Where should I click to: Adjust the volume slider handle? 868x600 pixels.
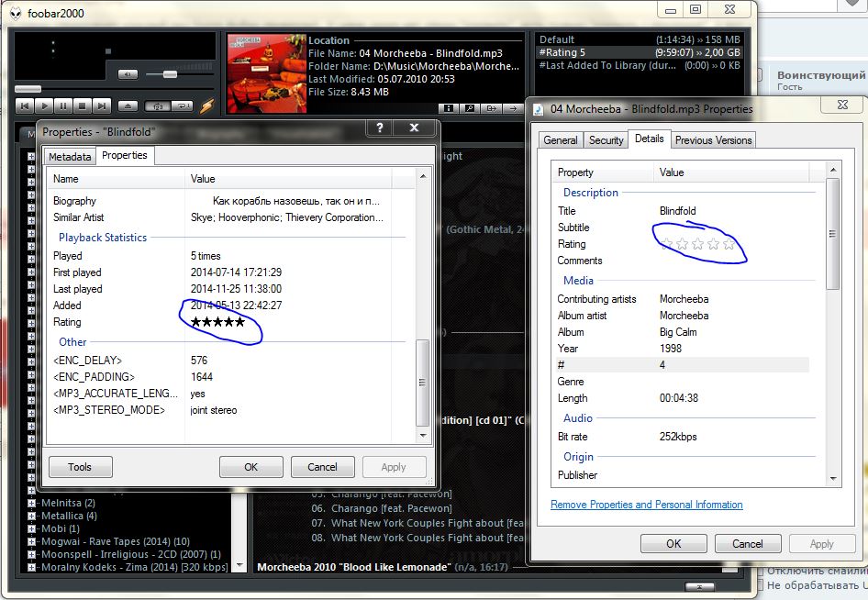(169, 73)
